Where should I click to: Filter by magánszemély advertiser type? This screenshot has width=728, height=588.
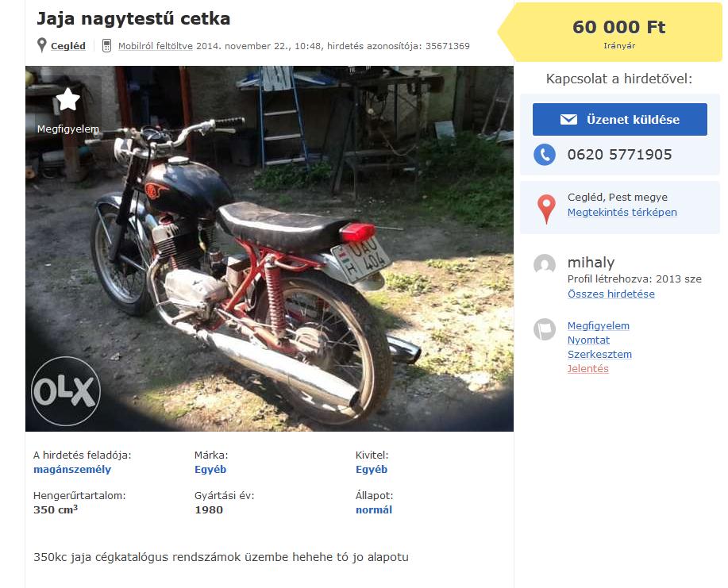(72, 469)
